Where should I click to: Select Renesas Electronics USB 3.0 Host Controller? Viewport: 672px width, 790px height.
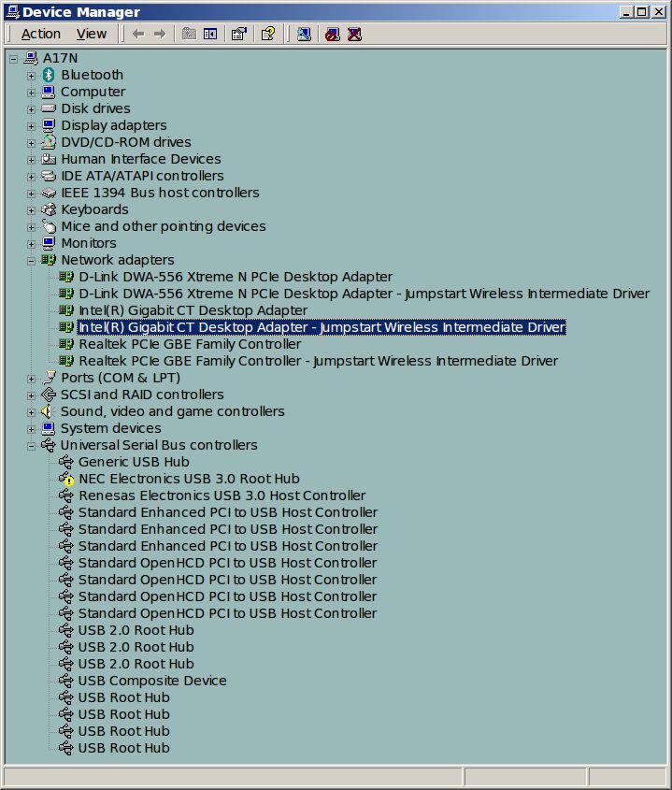(222, 496)
